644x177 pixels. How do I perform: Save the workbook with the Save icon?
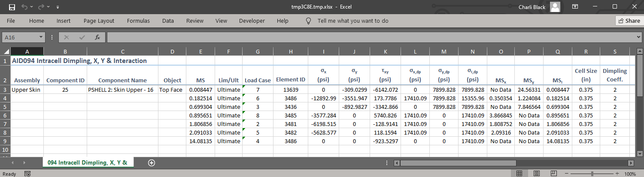12,7
